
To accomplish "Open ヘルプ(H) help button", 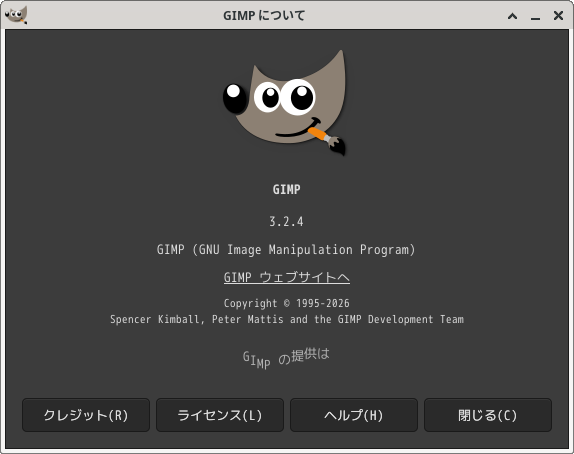I will [354, 415].
